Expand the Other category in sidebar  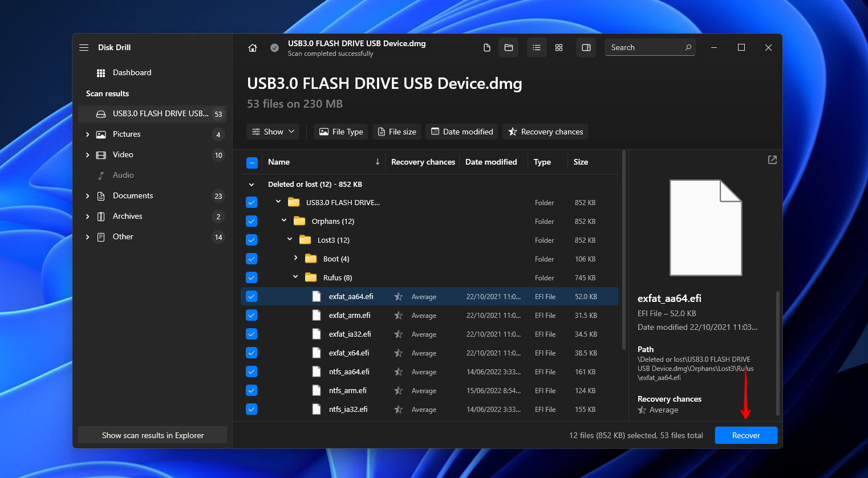tap(87, 237)
